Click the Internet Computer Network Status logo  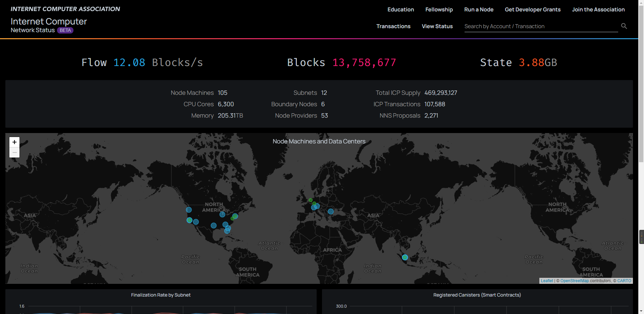coord(49,25)
